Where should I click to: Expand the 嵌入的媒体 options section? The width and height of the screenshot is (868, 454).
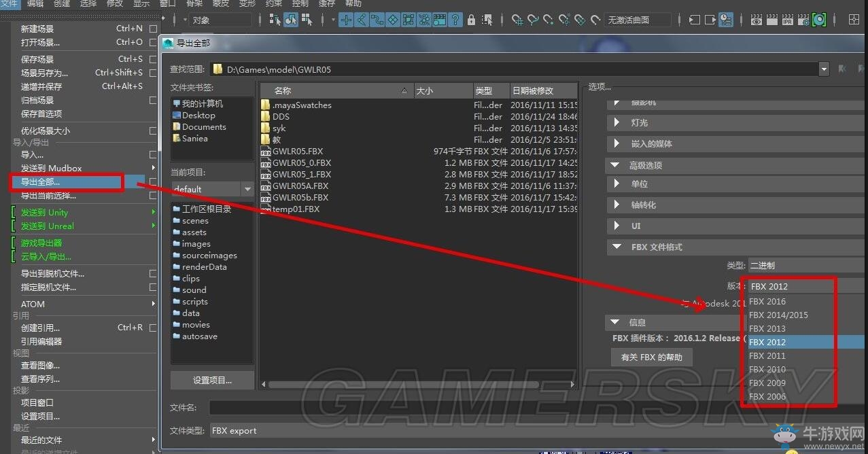[617, 144]
